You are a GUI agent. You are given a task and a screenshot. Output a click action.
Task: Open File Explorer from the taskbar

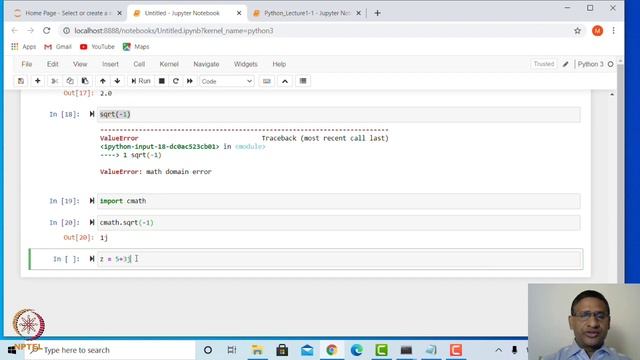[x=257, y=350]
